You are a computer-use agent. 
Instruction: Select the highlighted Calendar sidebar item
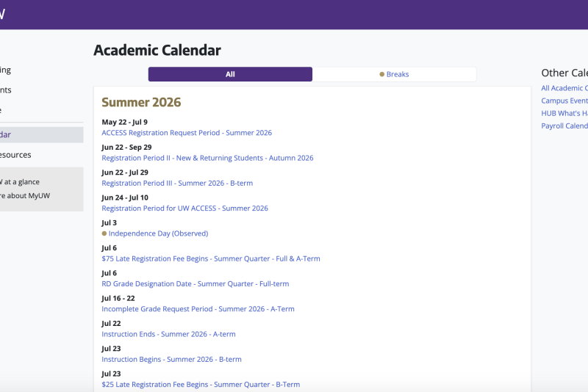(x=41, y=135)
